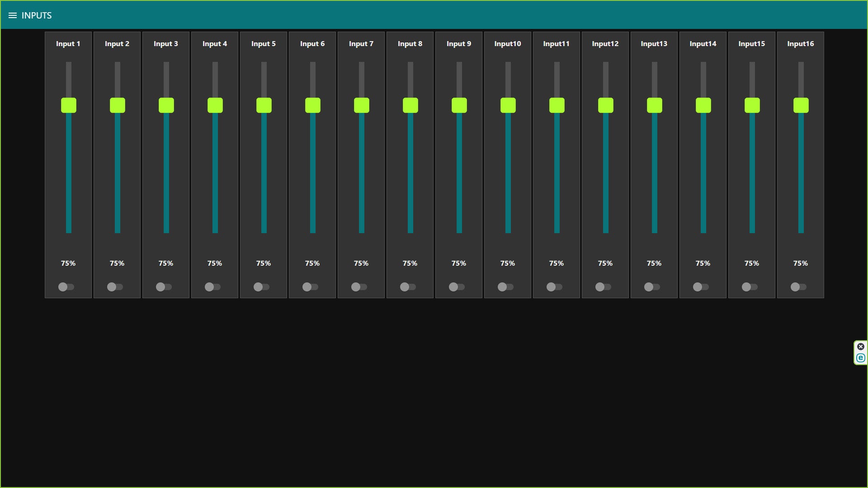Click the INPUTS title in the header
The image size is (868, 488).
pyautogui.click(x=37, y=15)
